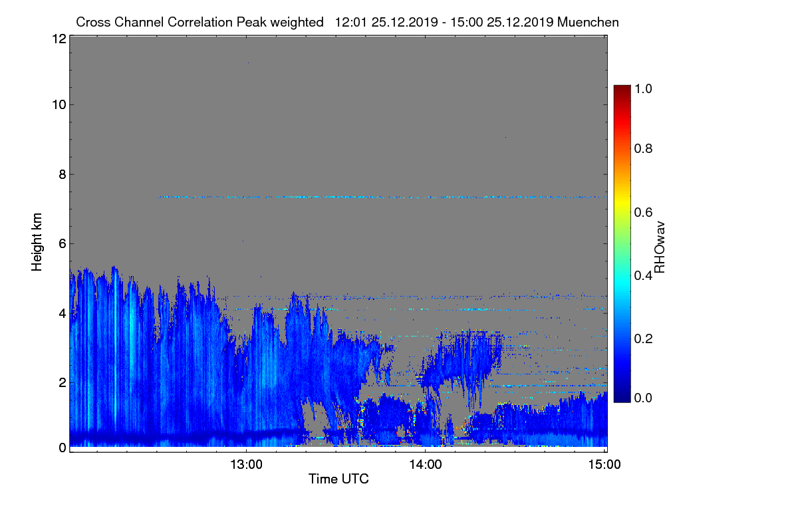
Task: Click the height axis label '0'
Action: tap(62, 448)
